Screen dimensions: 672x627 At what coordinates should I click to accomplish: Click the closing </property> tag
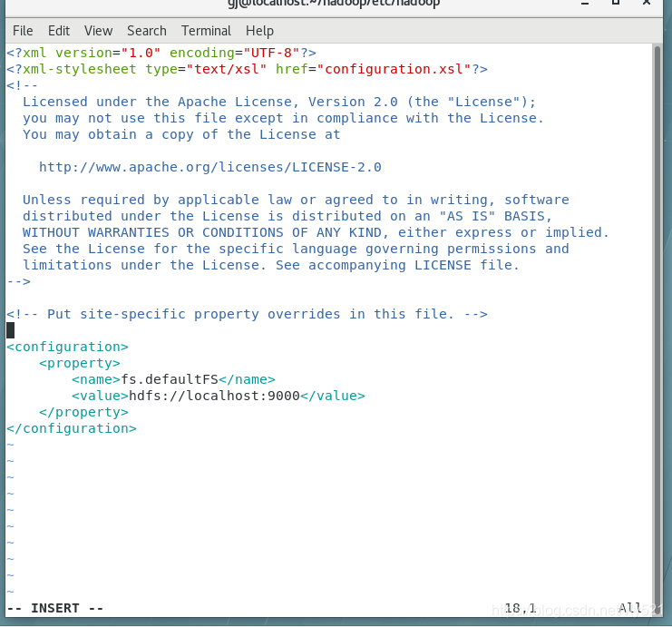(83, 412)
